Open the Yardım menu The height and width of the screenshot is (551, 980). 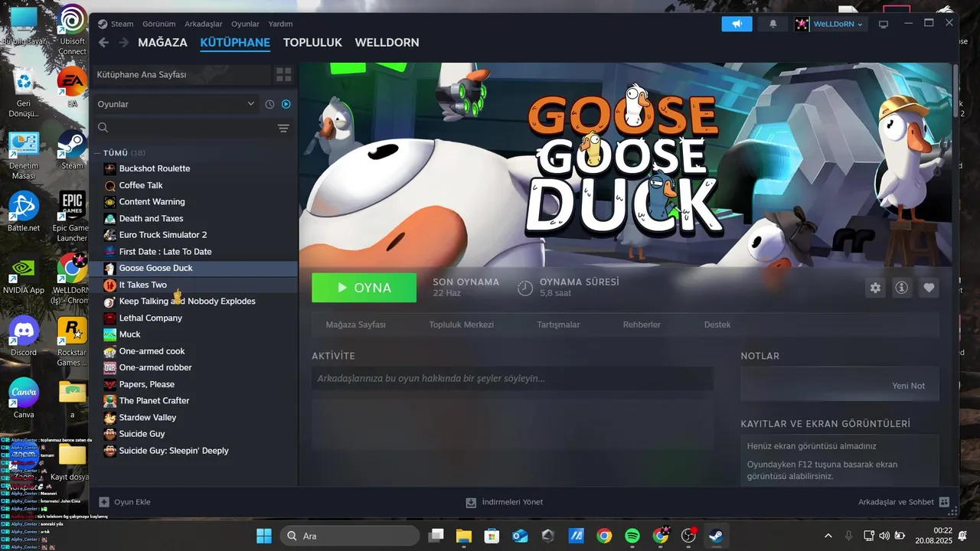pos(281,24)
